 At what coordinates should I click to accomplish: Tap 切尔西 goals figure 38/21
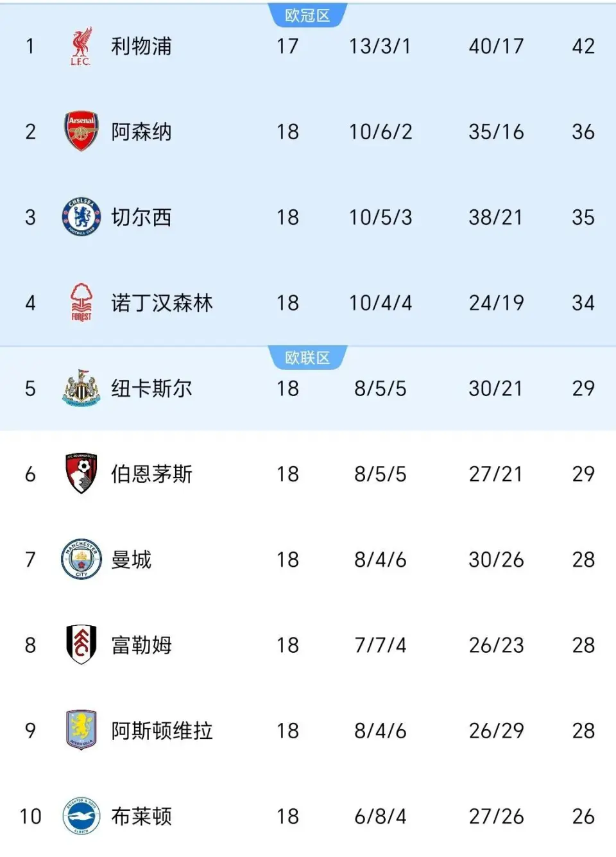[496, 218]
